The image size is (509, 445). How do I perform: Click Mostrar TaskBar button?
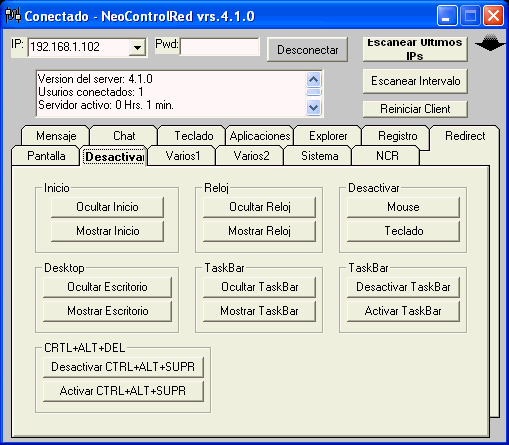(259, 311)
